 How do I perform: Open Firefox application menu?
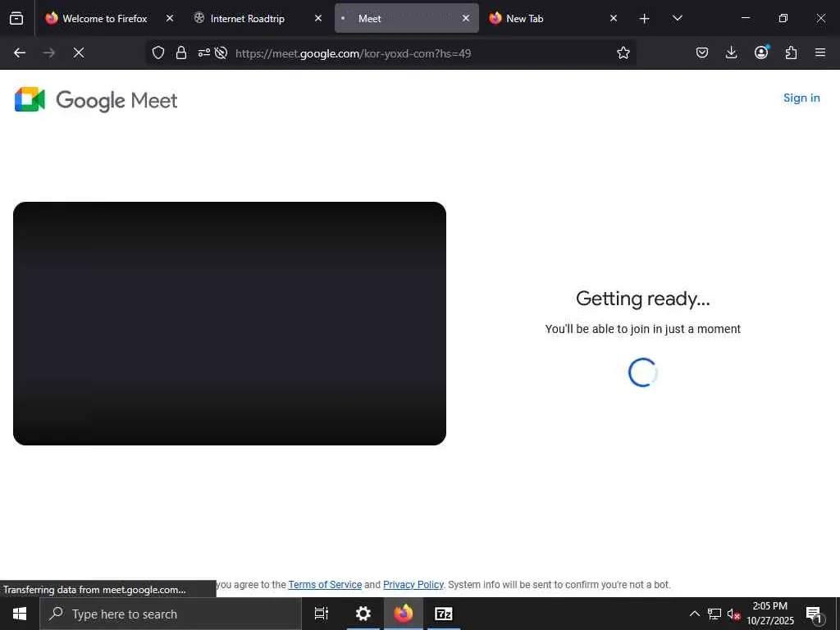click(x=820, y=52)
